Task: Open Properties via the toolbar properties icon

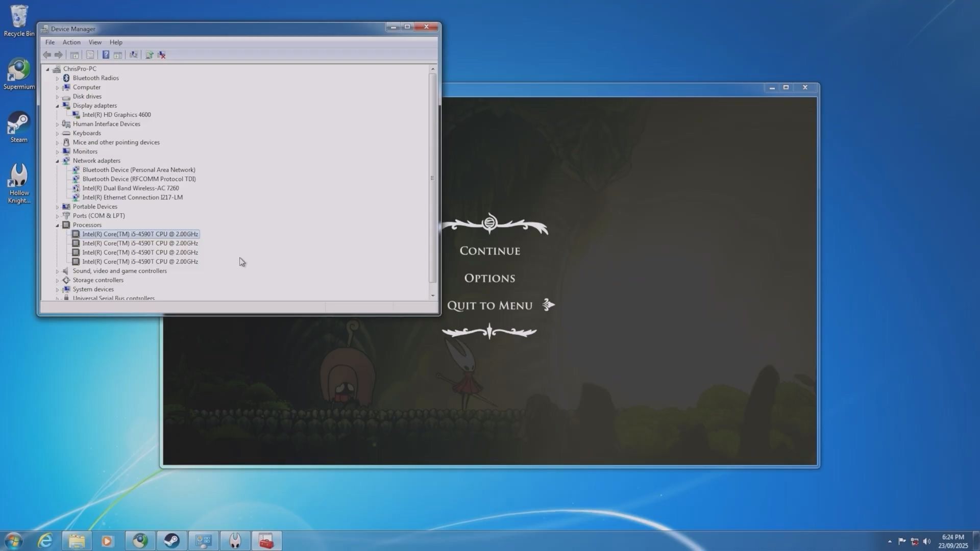Action: click(x=90, y=55)
